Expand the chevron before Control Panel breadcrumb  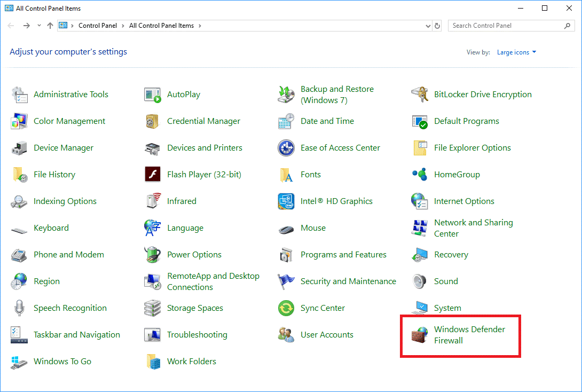(x=73, y=26)
